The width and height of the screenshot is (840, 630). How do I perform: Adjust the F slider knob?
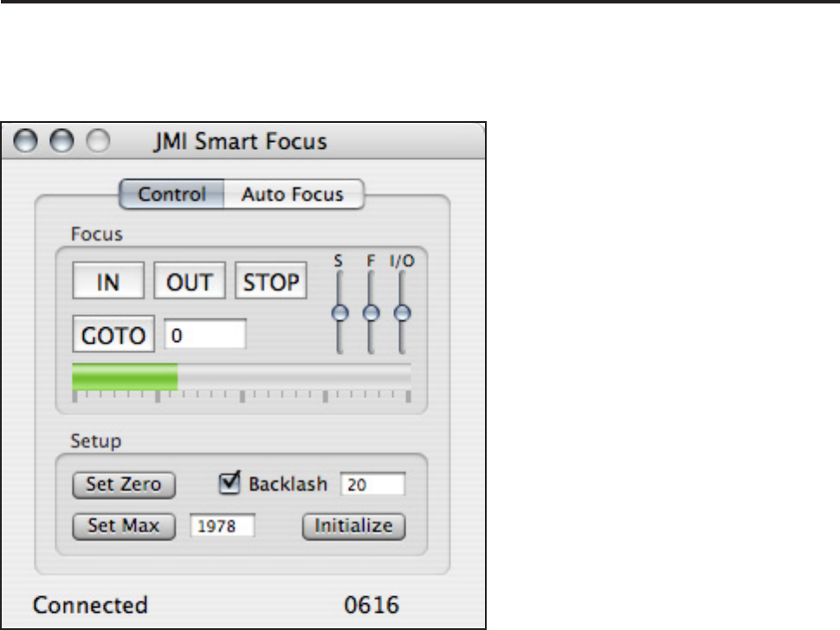point(371,313)
